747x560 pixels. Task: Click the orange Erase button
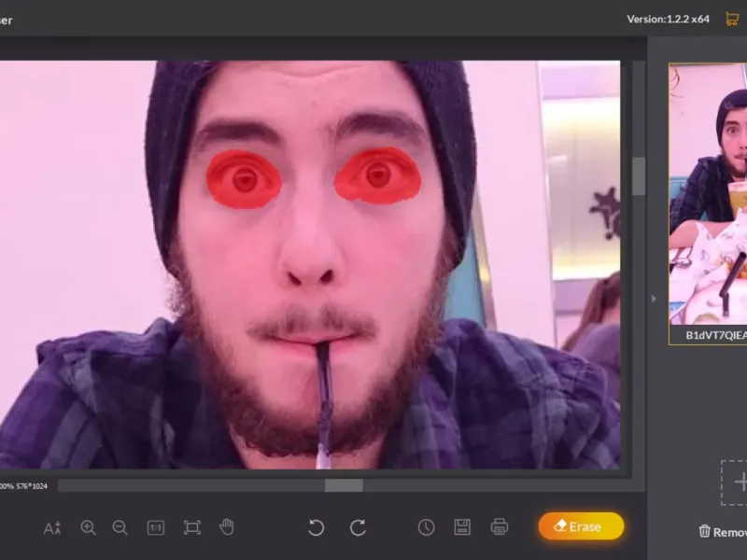tap(581, 526)
